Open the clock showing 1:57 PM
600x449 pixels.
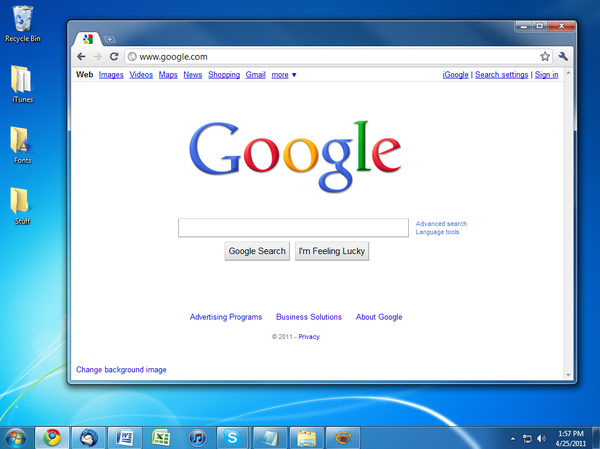pyautogui.click(x=571, y=438)
